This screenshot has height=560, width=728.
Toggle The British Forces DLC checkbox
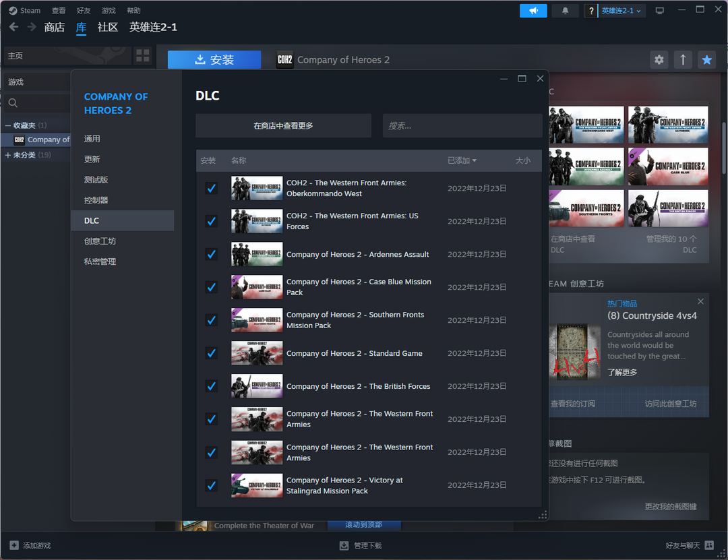(x=212, y=386)
